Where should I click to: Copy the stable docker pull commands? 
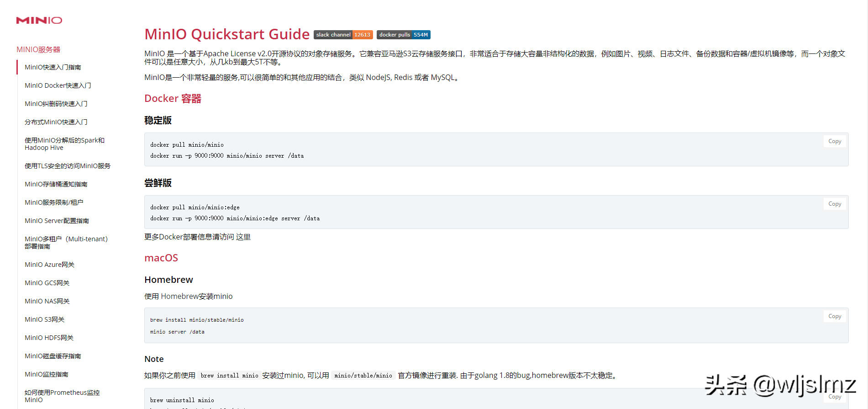point(835,141)
